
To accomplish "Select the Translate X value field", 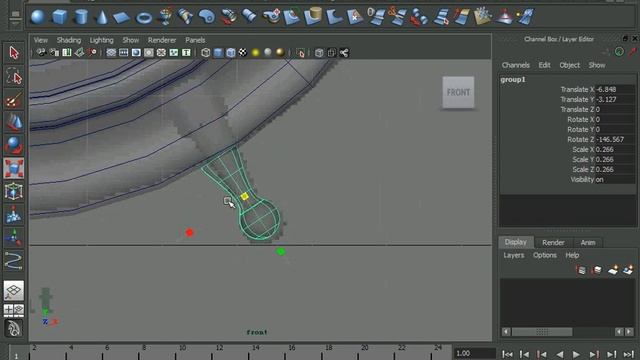I will (615, 89).
